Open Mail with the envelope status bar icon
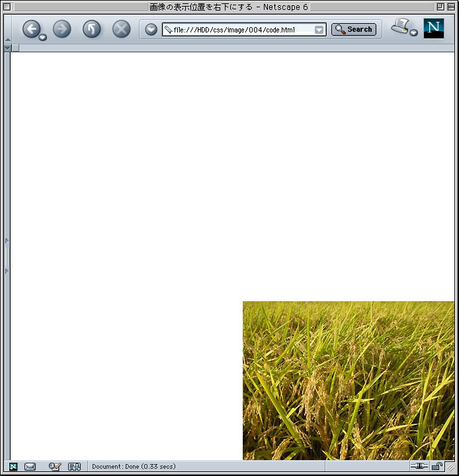Screen dimensions: 459x476 click(x=30, y=467)
